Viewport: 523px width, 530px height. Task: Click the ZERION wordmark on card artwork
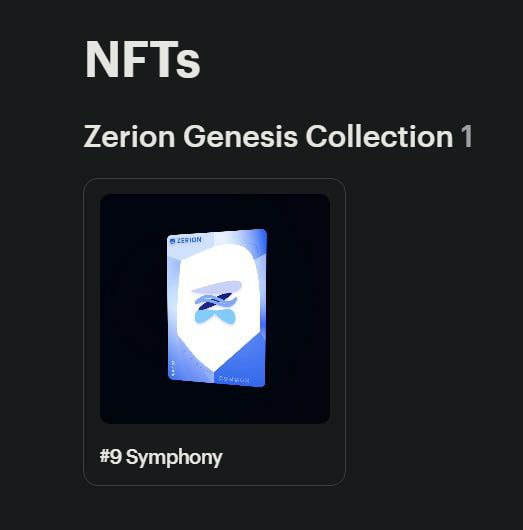click(x=189, y=240)
